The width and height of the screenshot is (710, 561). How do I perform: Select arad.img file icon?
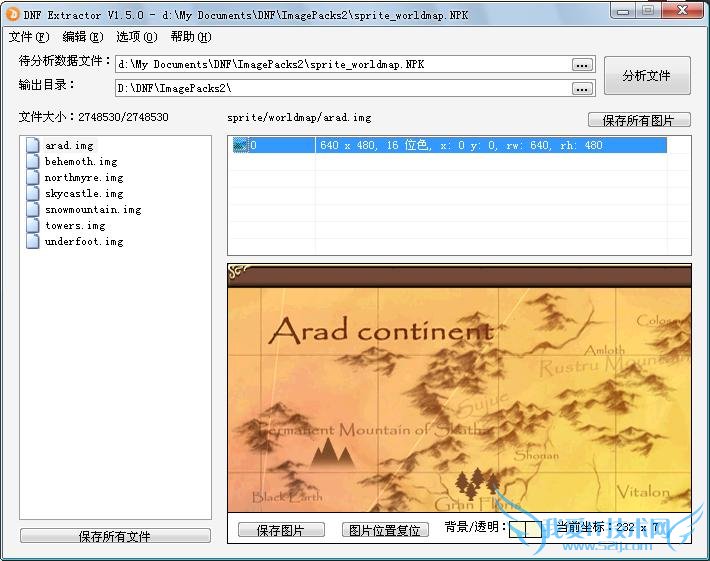tap(33, 145)
